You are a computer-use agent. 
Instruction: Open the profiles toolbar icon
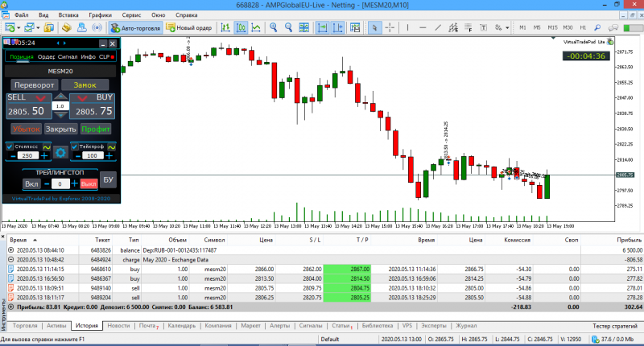coord(29,27)
